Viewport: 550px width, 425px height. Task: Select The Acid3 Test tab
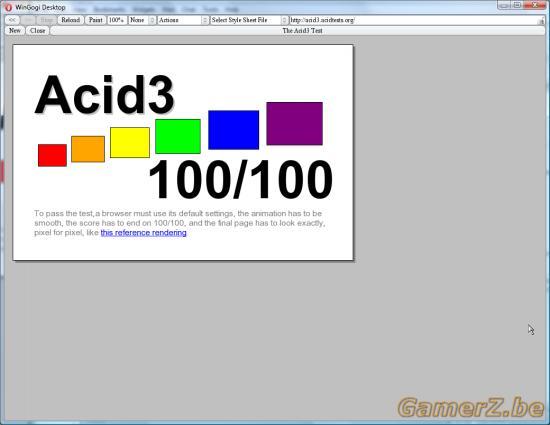[x=298, y=31]
